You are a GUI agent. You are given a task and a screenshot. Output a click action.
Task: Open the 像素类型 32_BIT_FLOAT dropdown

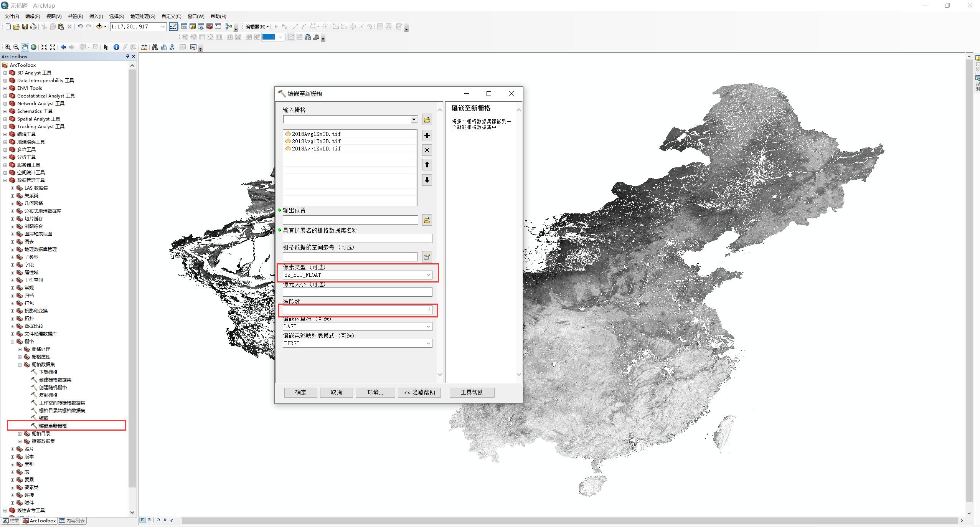click(x=428, y=275)
